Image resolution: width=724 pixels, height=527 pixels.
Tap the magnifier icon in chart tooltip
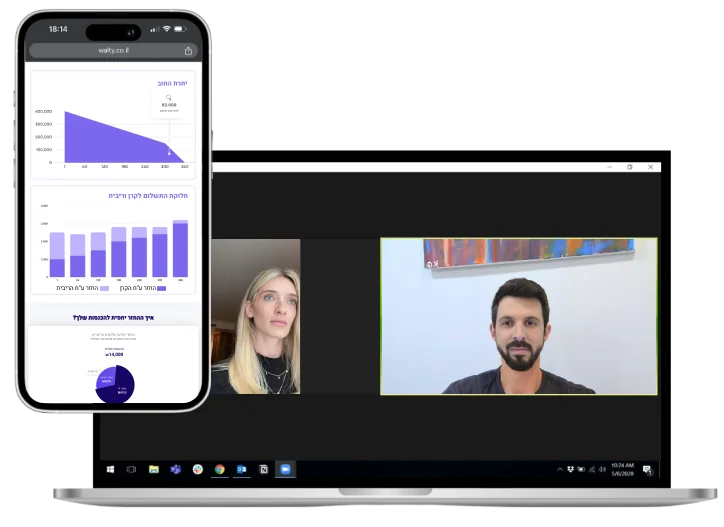coord(169,97)
